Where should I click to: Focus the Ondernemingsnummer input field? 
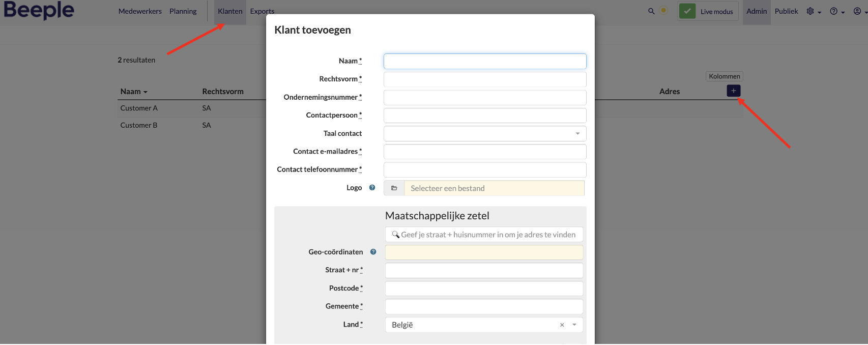point(485,98)
